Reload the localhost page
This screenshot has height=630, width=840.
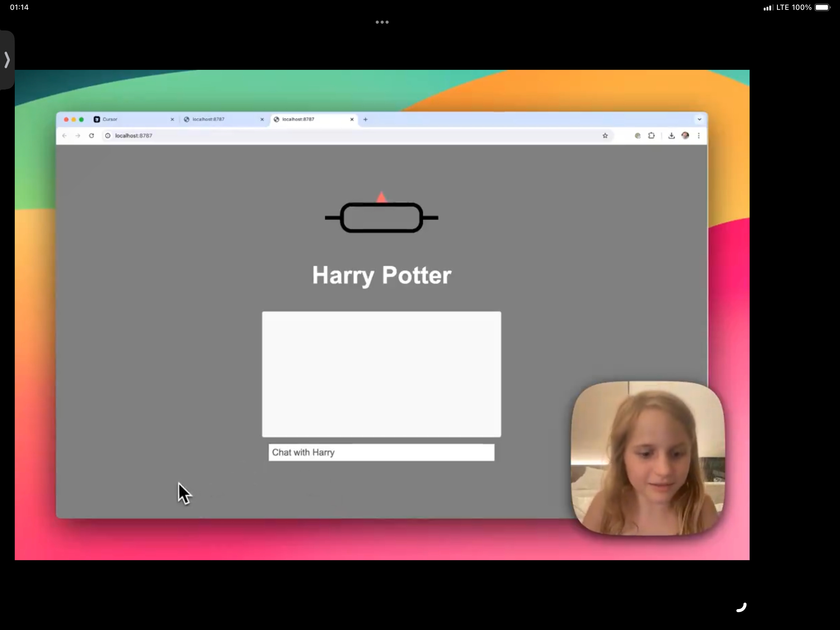click(92, 136)
